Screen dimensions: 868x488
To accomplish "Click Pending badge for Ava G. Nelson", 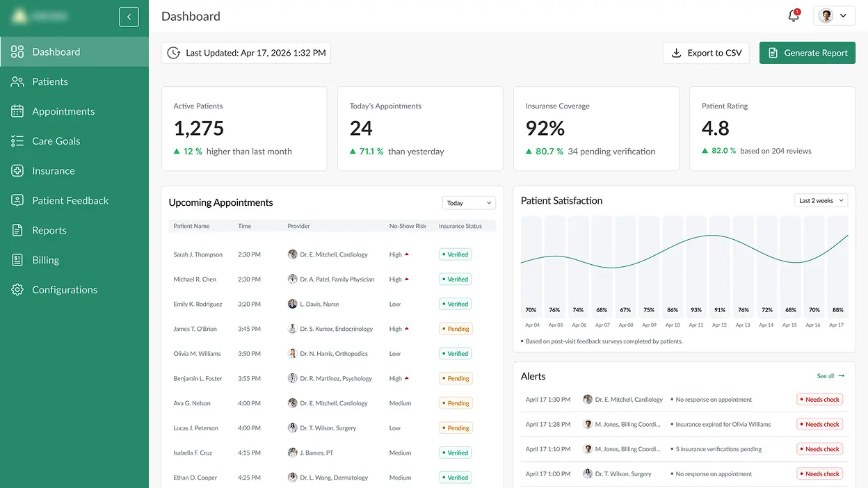I will [456, 403].
